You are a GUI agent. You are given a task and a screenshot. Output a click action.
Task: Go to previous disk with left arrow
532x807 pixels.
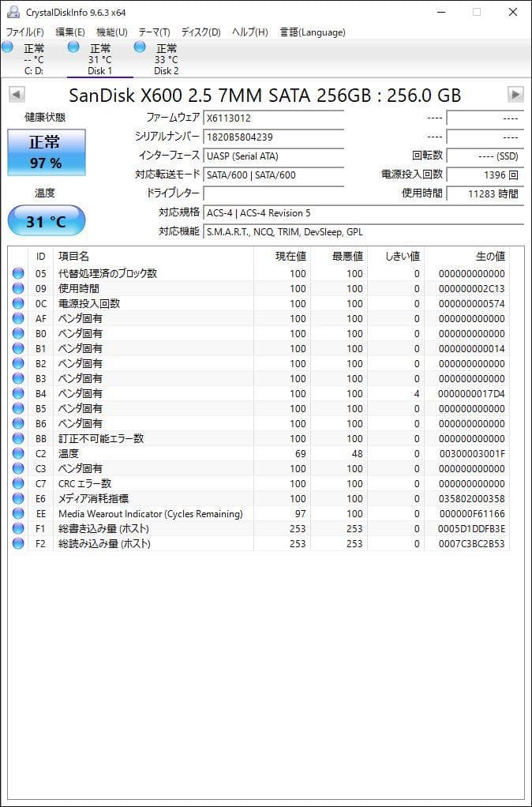(x=17, y=94)
